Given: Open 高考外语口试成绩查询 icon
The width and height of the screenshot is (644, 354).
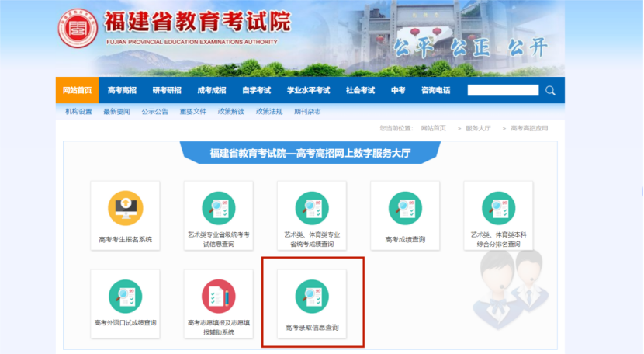Looking at the screenshot, I should point(125,297).
